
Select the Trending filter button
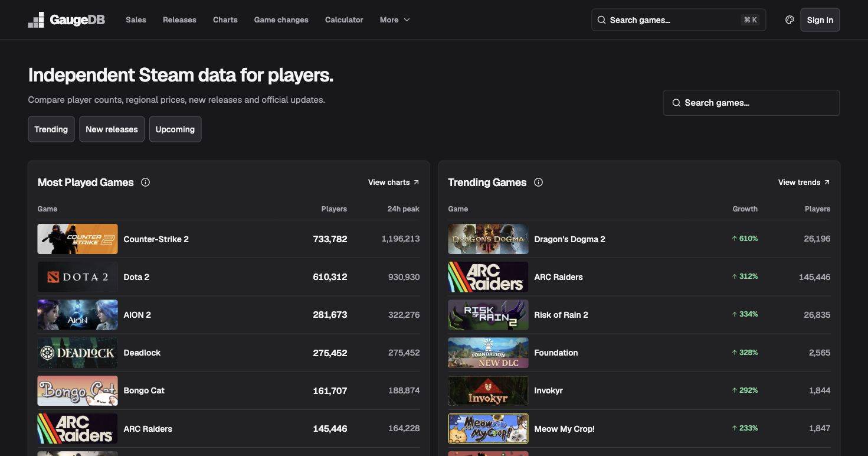pyautogui.click(x=51, y=129)
